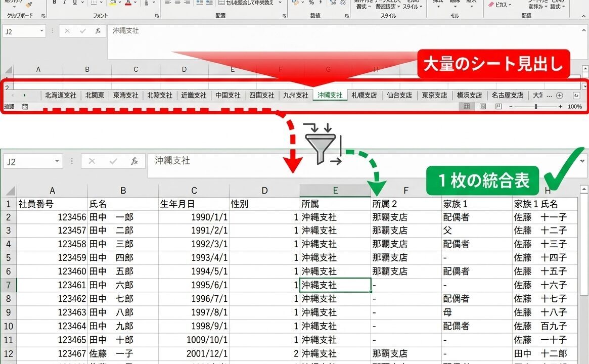
Task: Switch to the 北海道支社 sheet tab
Action: tap(60, 95)
